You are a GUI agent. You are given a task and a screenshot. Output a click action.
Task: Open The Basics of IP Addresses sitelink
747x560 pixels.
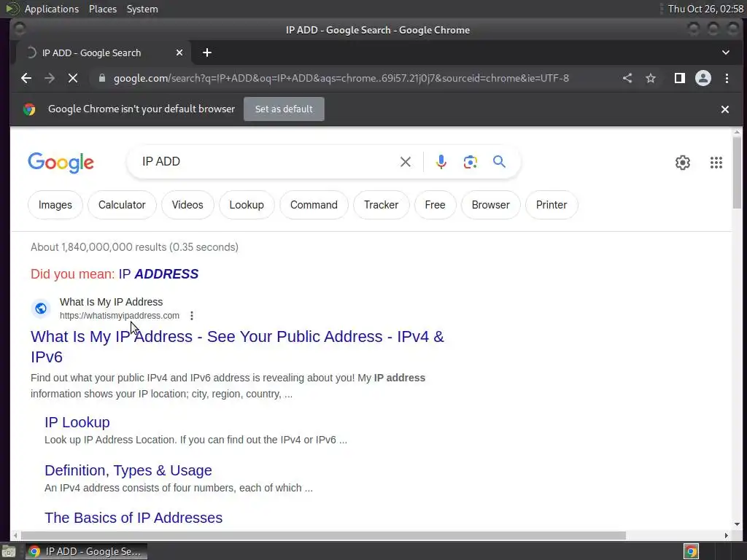133,518
